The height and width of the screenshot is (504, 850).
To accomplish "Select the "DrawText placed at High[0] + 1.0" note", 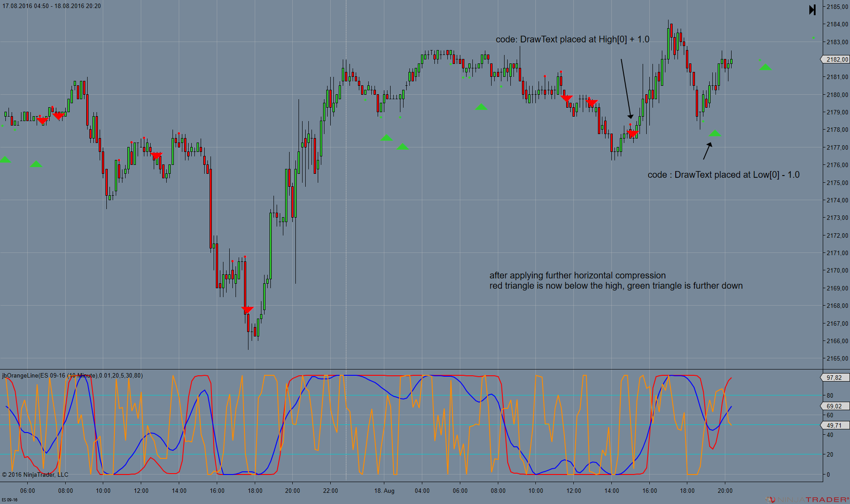I will (572, 39).
